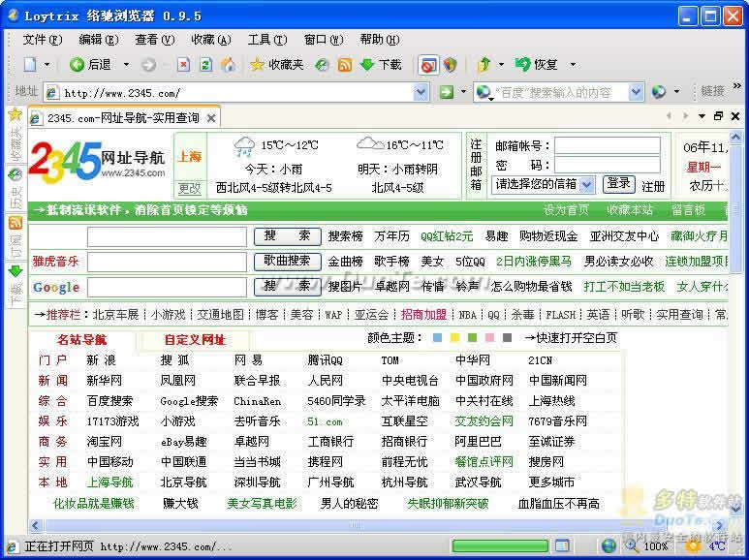Viewport: 749px width, 560px height.
Task: Open the 文件(F) menu
Action: point(43,39)
